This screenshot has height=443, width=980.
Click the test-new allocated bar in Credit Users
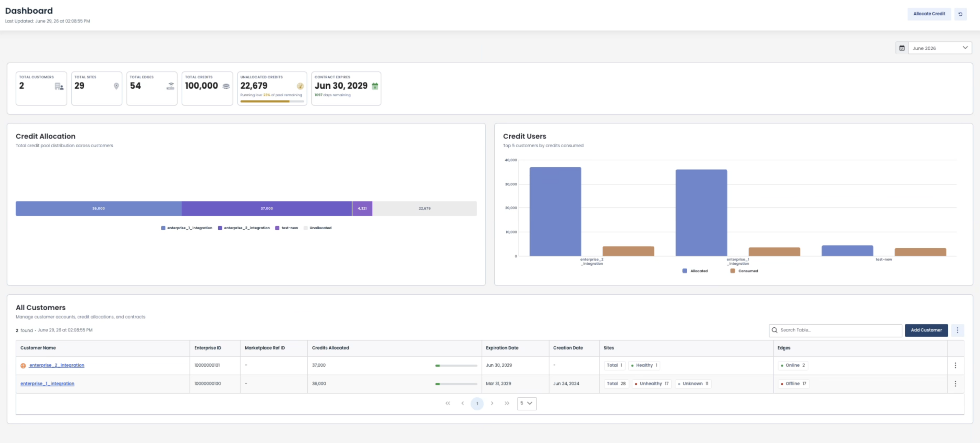pos(847,251)
